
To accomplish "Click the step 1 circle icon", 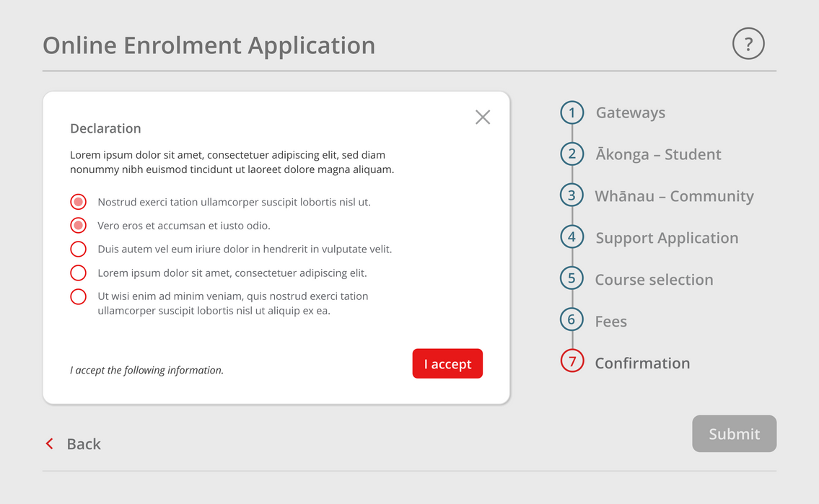I will (572, 112).
